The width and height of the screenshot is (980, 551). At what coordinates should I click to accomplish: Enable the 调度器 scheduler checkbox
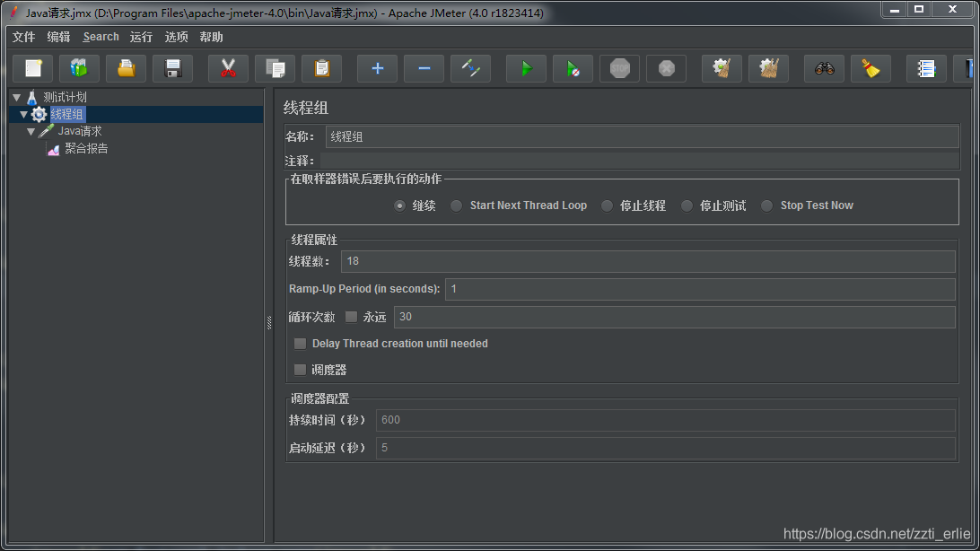pyautogui.click(x=300, y=370)
